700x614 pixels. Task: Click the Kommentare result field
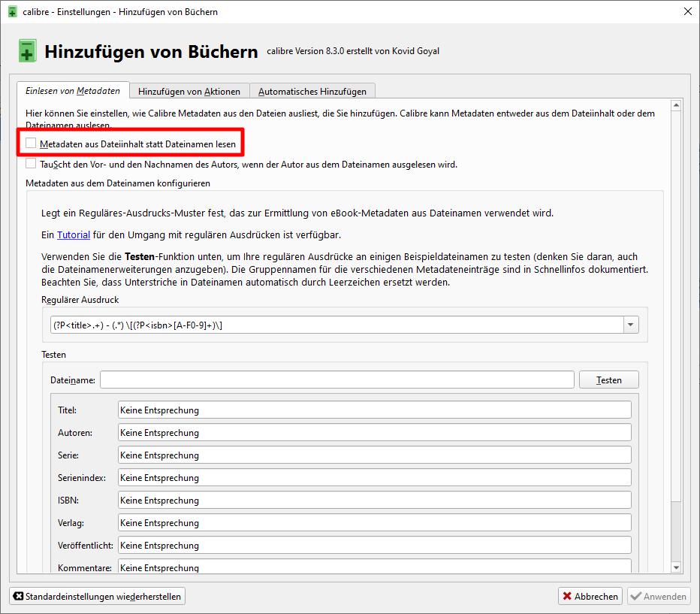pos(375,566)
